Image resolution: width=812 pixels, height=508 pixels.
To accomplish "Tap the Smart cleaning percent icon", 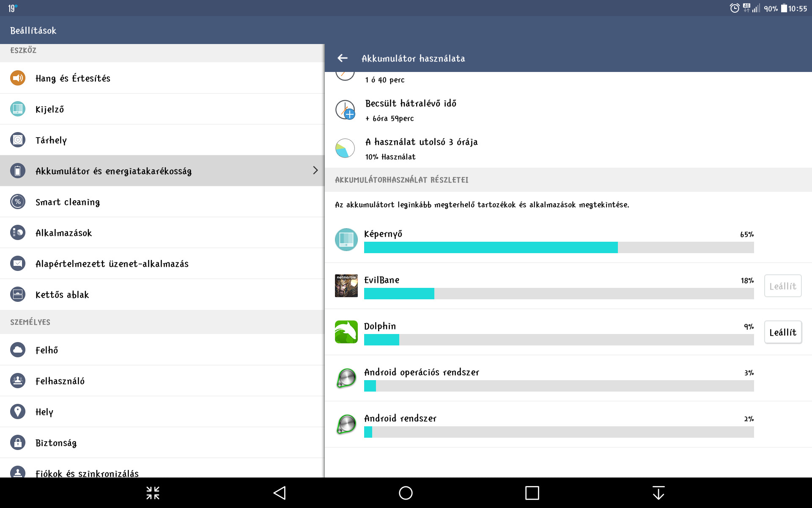I will pos(18,202).
